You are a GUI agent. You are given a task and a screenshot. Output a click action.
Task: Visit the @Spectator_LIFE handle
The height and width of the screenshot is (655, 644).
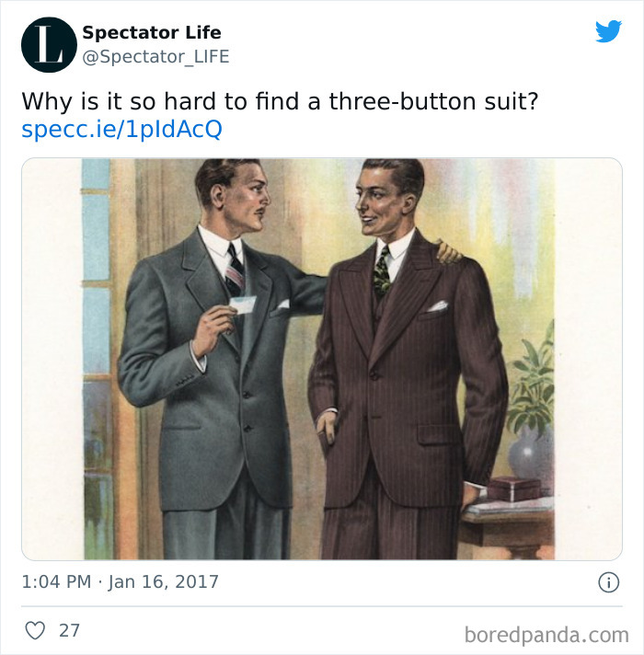tap(155, 57)
